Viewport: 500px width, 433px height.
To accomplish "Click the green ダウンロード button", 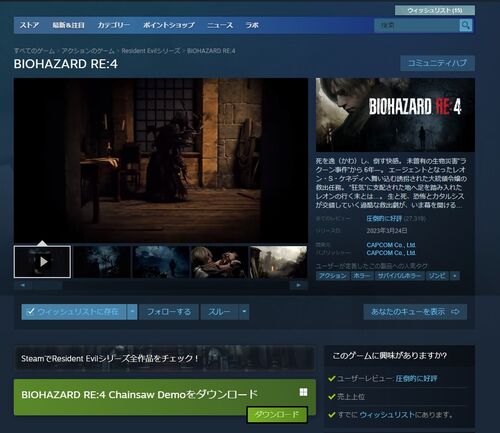I will 277,415.
